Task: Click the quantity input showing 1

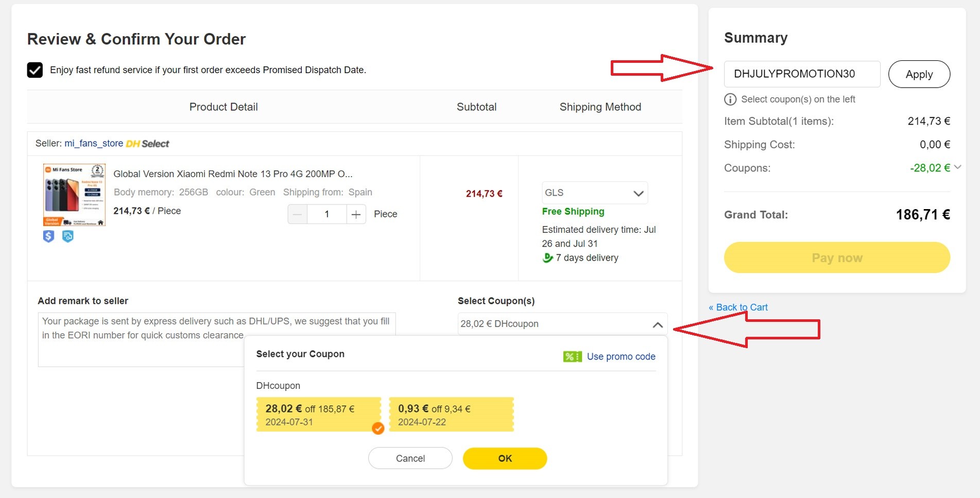Action: pos(326,214)
